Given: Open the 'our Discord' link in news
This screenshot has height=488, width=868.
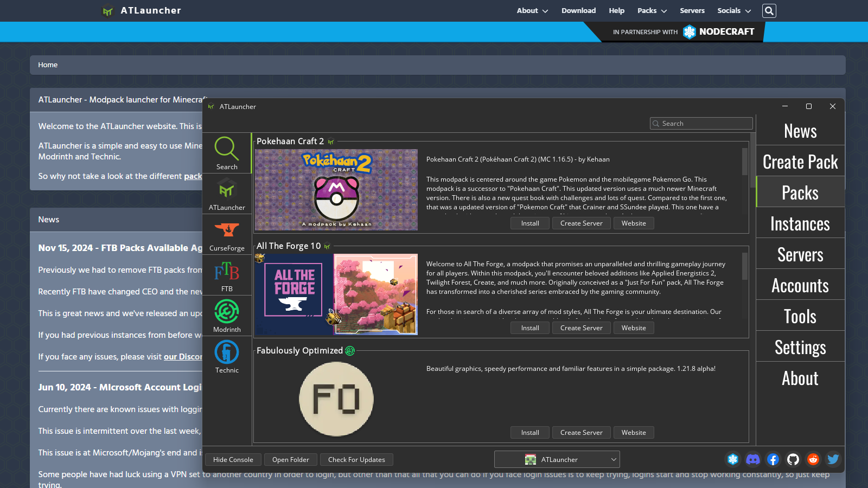Looking at the screenshot, I should point(183,357).
